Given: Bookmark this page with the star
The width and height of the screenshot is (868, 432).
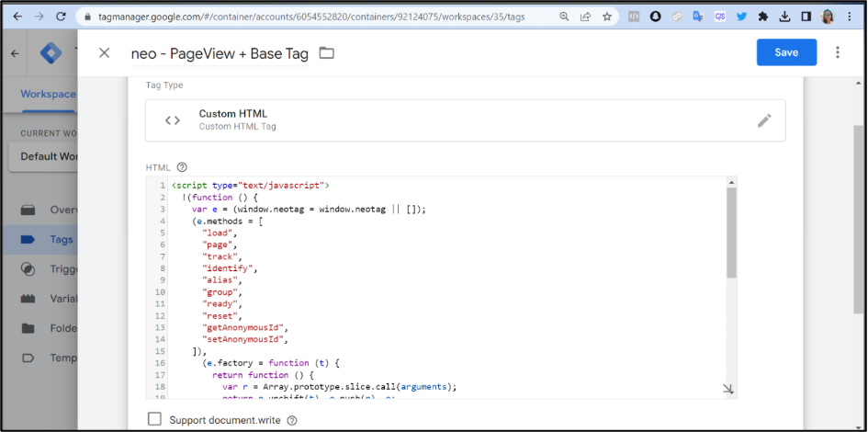Looking at the screenshot, I should tap(607, 17).
